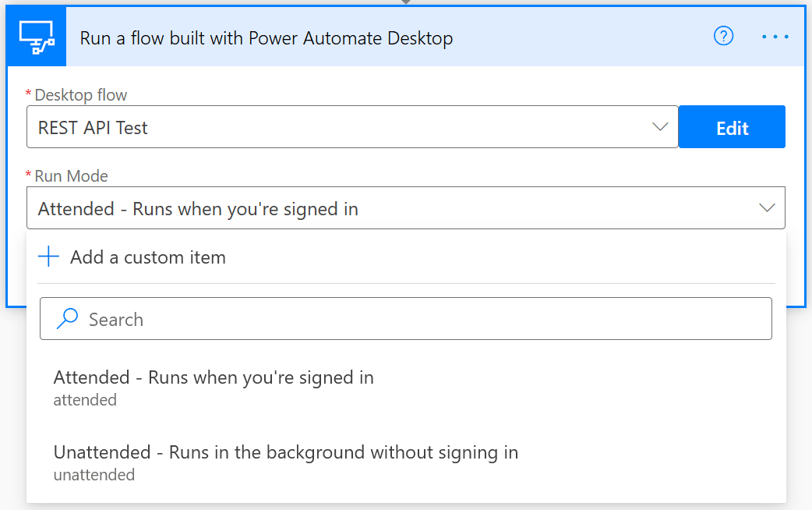This screenshot has width=812, height=510.
Task: Click the Desktop flow field label
Action: point(81,95)
